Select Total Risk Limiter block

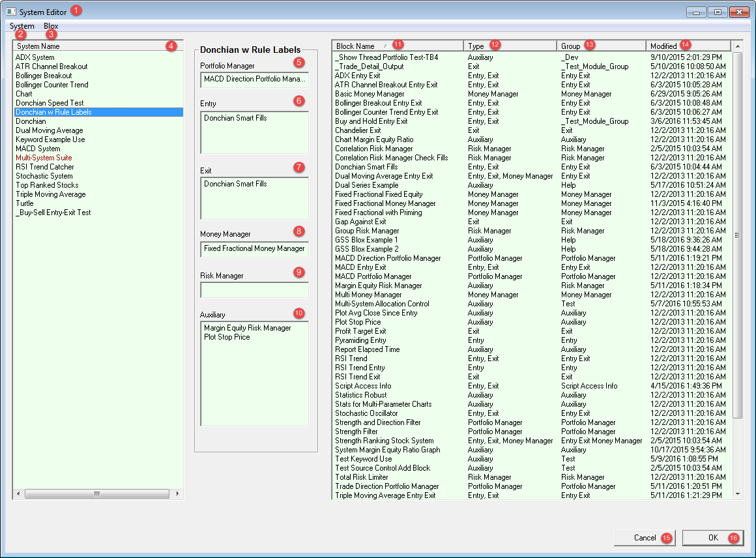(532, 477)
